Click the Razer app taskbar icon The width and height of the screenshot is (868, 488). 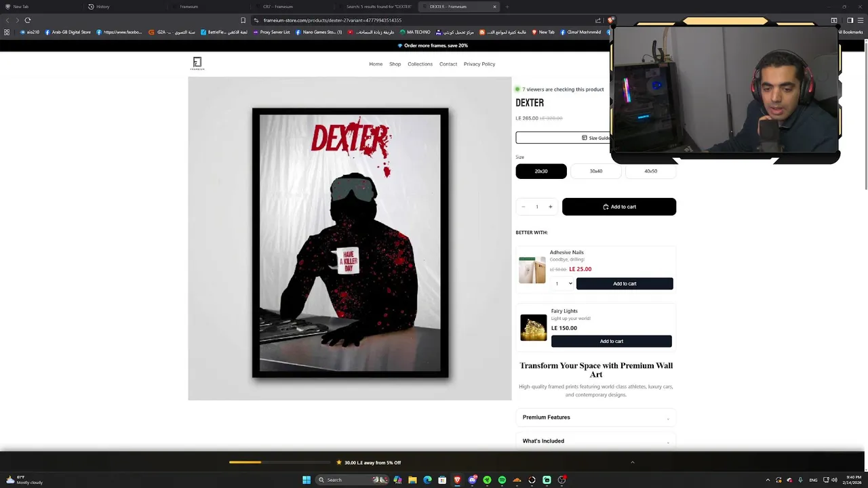pos(487,480)
